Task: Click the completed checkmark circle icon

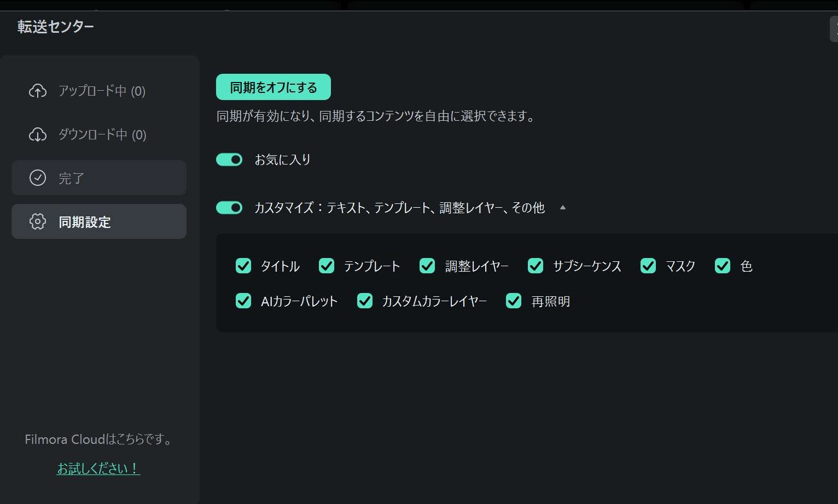Action: [38, 178]
